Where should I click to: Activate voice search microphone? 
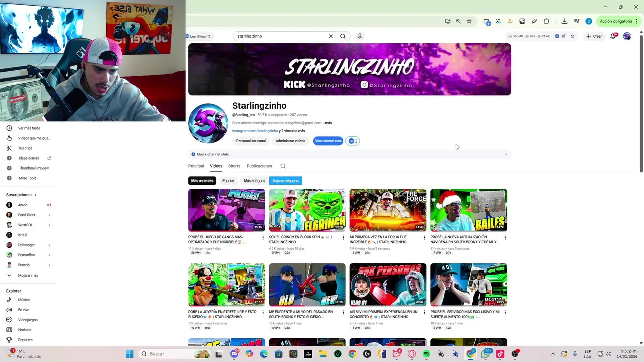tap(360, 36)
